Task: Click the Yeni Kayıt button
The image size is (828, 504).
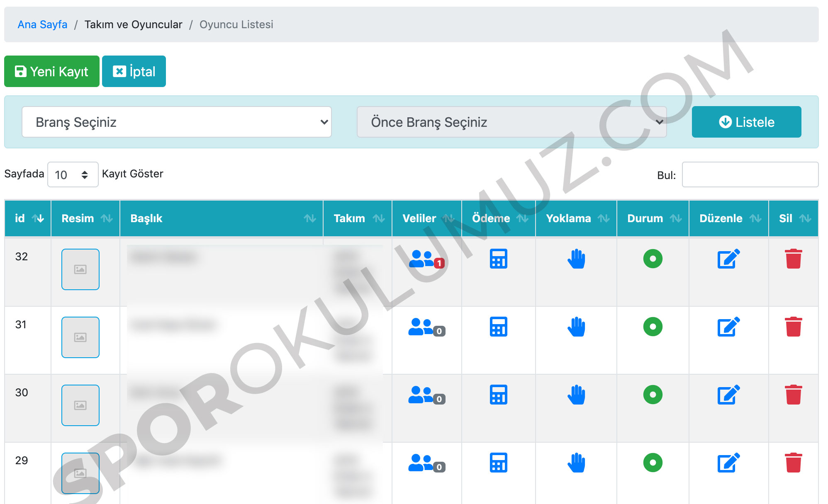Action: pyautogui.click(x=52, y=71)
